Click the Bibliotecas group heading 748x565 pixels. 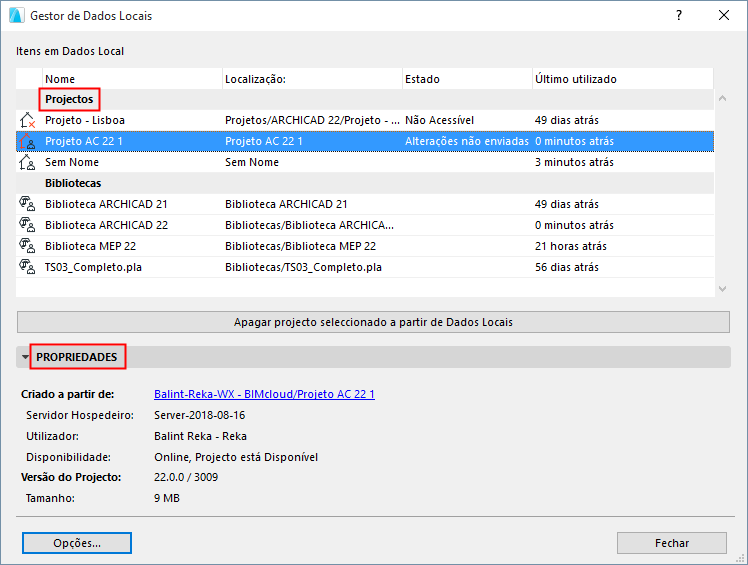click(x=73, y=183)
